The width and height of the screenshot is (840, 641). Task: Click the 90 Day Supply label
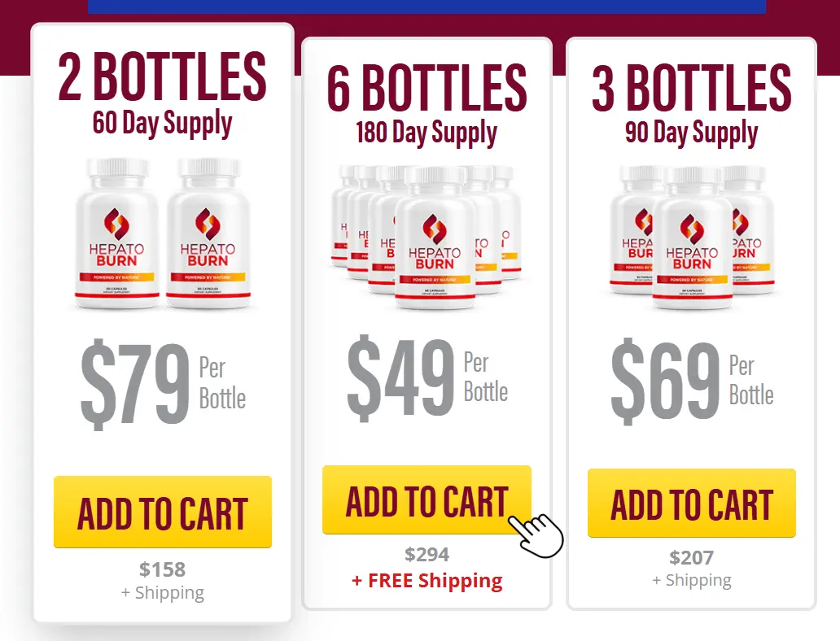click(692, 133)
